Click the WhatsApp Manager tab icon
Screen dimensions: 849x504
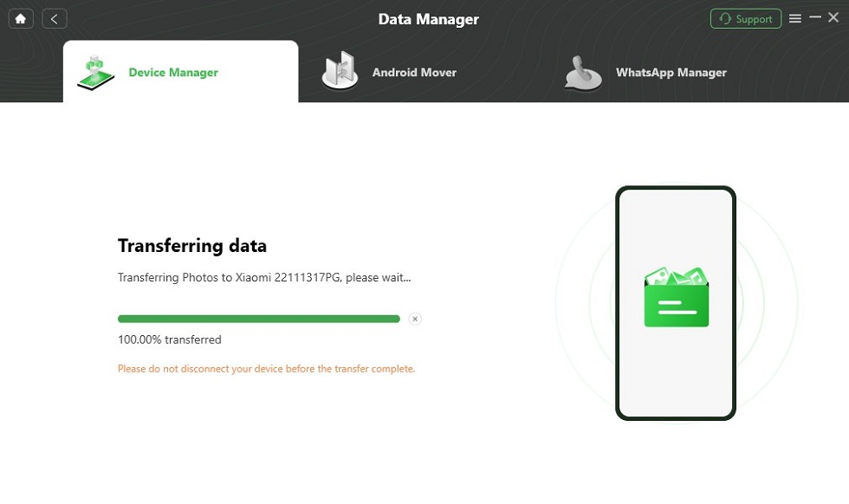(x=583, y=73)
